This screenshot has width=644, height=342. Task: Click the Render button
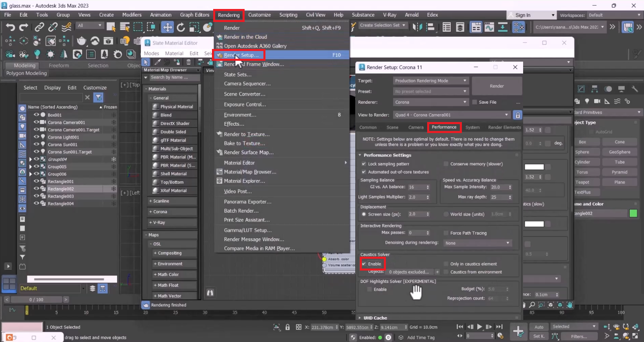[497, 86]
